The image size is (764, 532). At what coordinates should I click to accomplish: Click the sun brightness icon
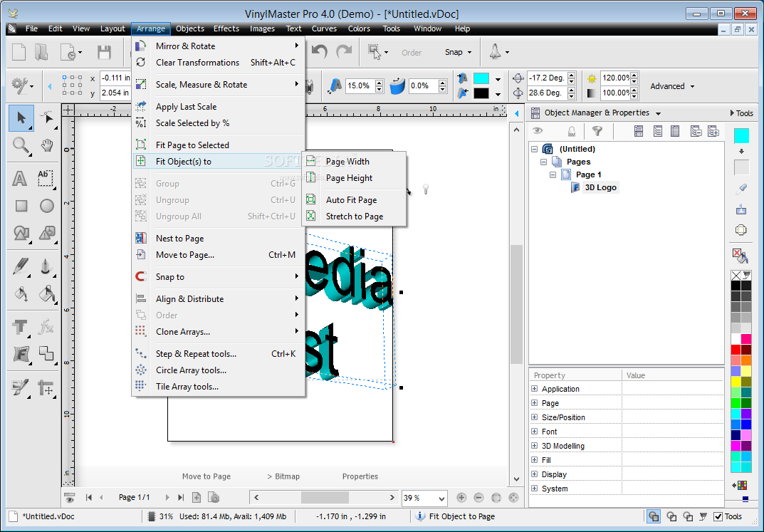coord(592,78)
